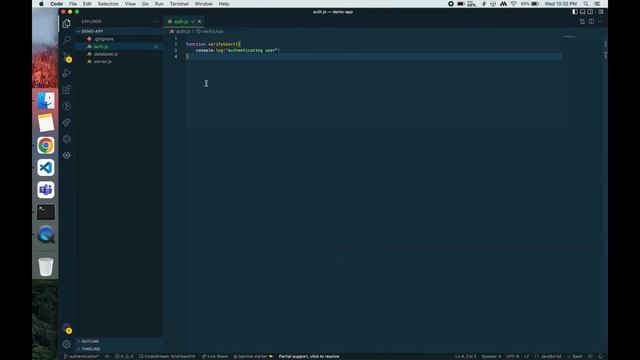Toggle Primary Side Bar layout button
This screenshot has width=640, height=360.
click(575, 12)
